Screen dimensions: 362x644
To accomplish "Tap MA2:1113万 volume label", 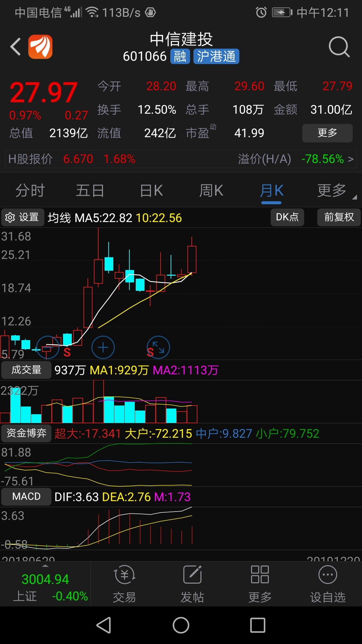I will click(x=186, y=370).
